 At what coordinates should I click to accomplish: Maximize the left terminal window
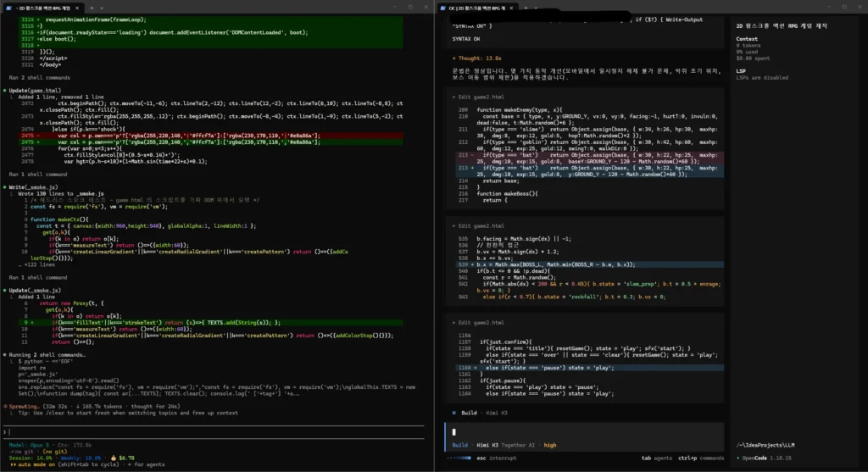click(x=410, y=7)
